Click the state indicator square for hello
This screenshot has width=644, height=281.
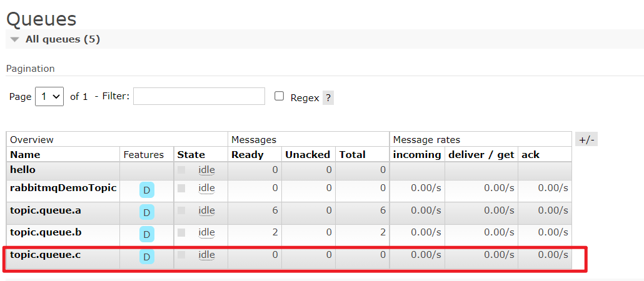181,170
